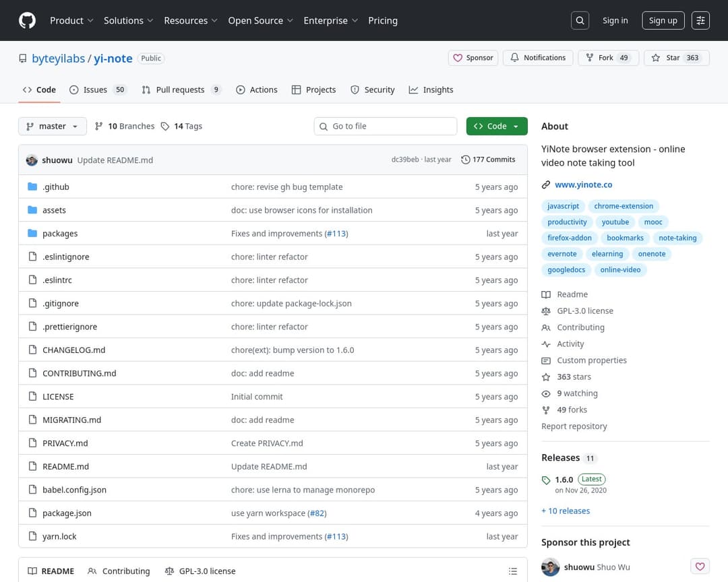Open the packages folder
The width and height of the screenshot is (728, 582).
click(x=60, y=234)
